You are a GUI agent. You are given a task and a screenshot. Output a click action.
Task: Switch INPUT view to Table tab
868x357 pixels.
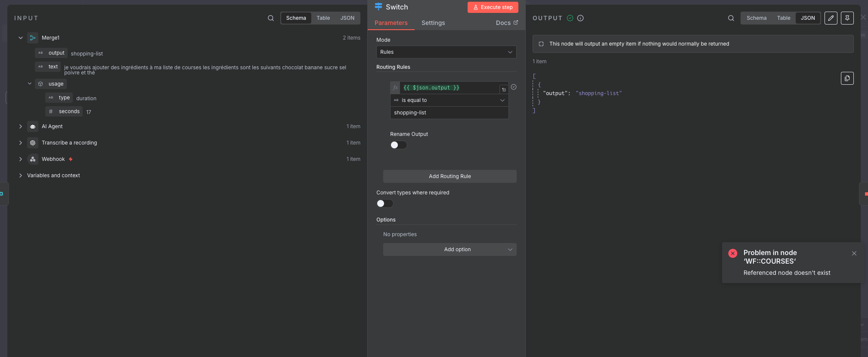(323, 18)
